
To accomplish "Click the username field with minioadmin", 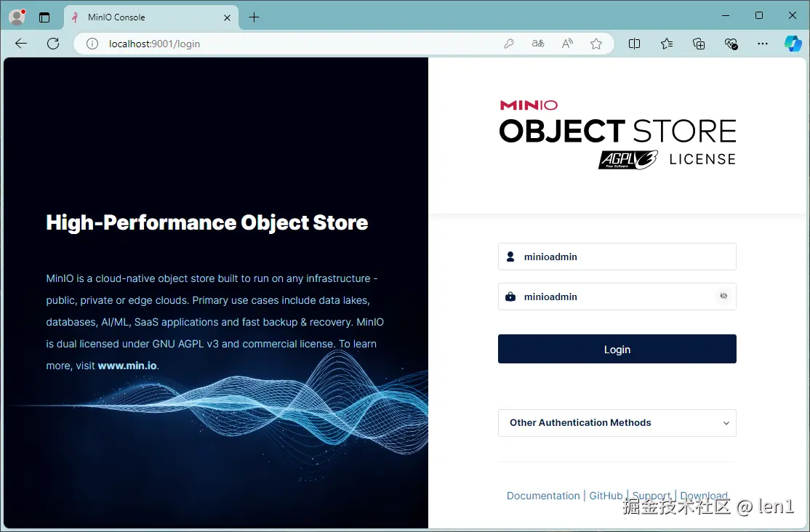I will coord(617,257).
